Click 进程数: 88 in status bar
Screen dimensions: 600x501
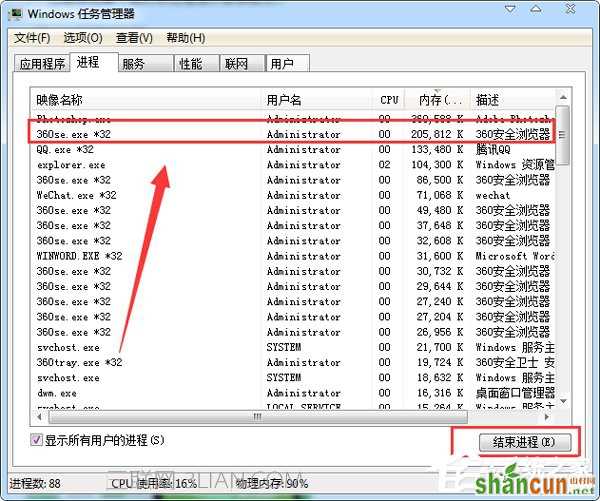click(x=35, y=484)
